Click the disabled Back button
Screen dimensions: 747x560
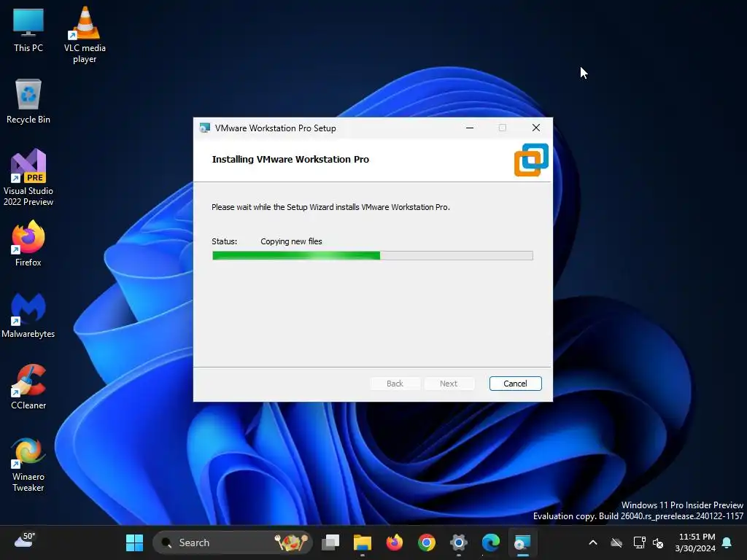(395, 384)
